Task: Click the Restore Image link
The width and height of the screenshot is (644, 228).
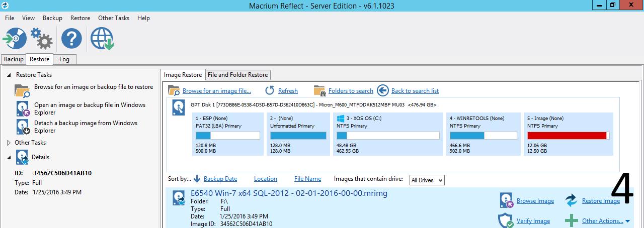Action: click(x=601, y=201)
